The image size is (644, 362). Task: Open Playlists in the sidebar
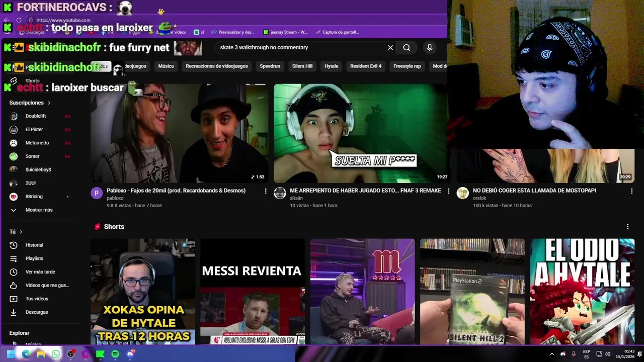(x=34, y=258)
